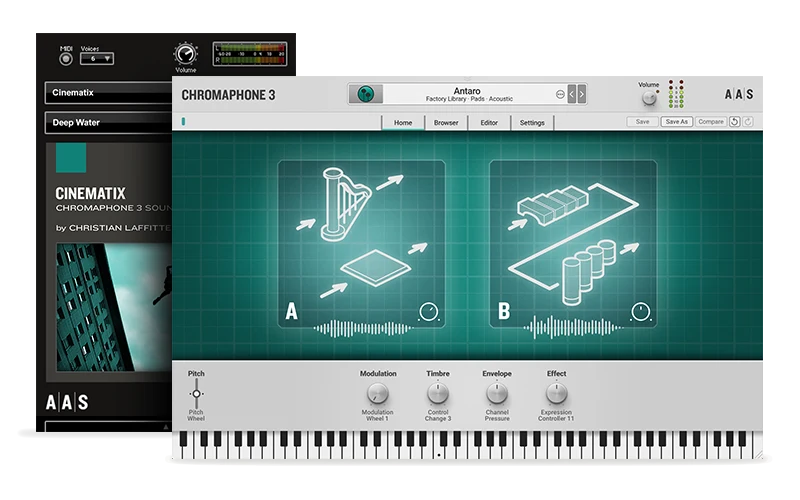Go to previous preset with left arrow
The width and height of the screenshot is (800, 500).
571,94
